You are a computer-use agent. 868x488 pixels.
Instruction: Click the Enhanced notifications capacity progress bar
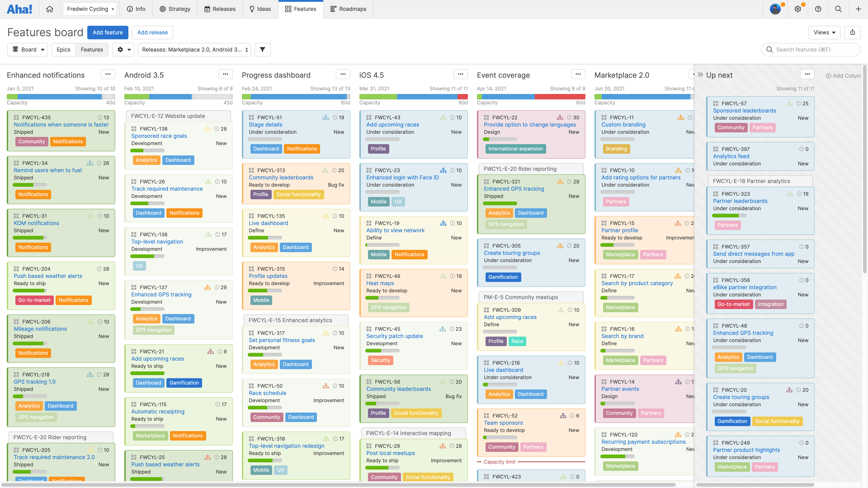[x=61, y=97]
